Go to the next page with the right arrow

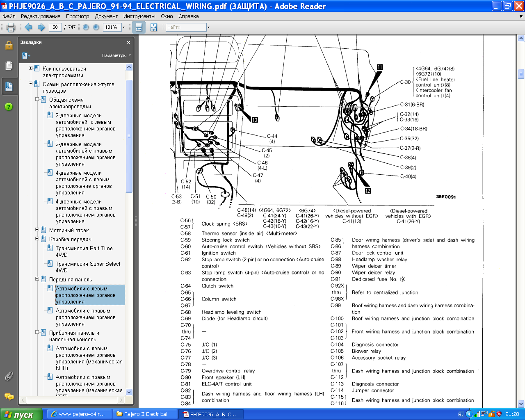point(41,27)
